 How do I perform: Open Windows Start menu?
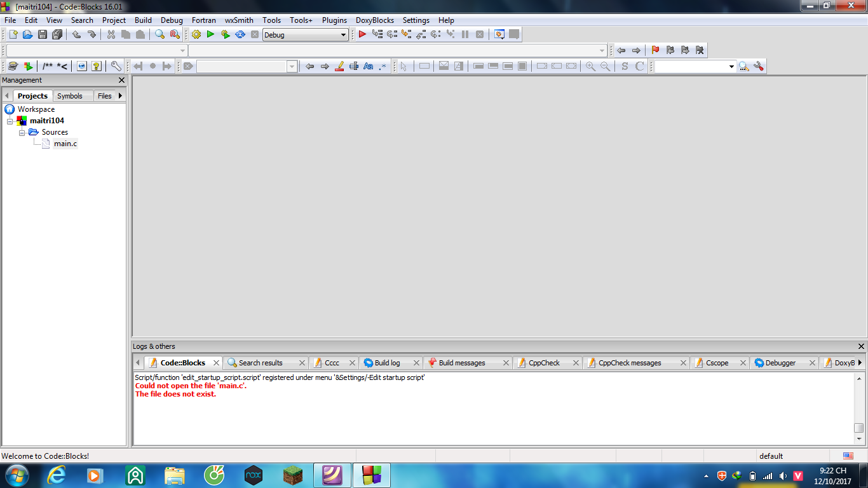click(16, 475)
